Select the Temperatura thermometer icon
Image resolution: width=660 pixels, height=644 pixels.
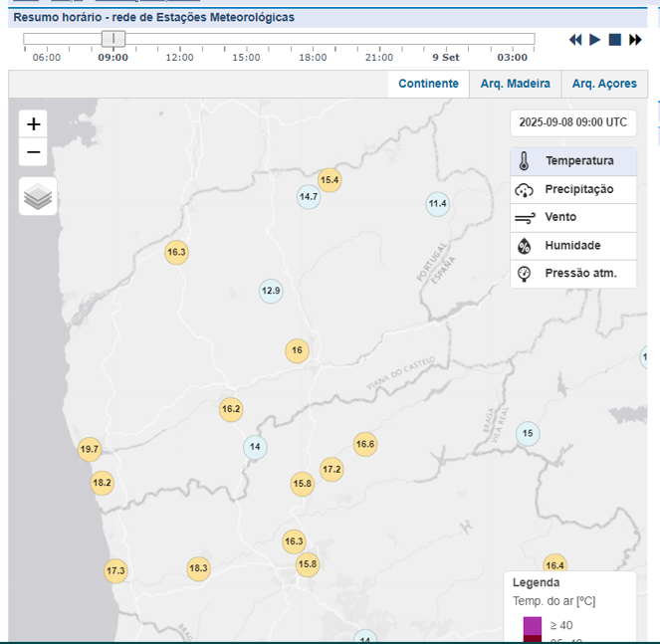(x=524, y=161)
